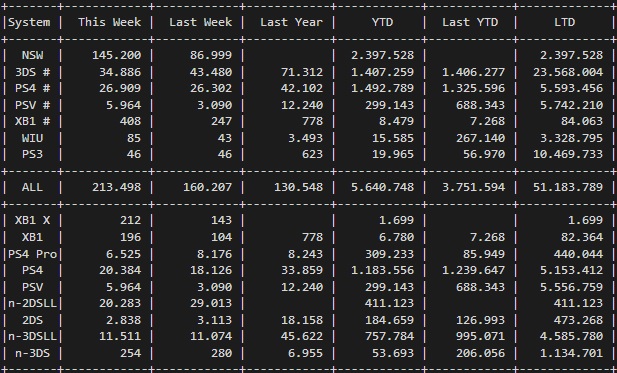Screen dimensions: 617x373
Task: Click PS3 LTD value 10.469.733
Action: pyautogui.click(x=568, y=154)
